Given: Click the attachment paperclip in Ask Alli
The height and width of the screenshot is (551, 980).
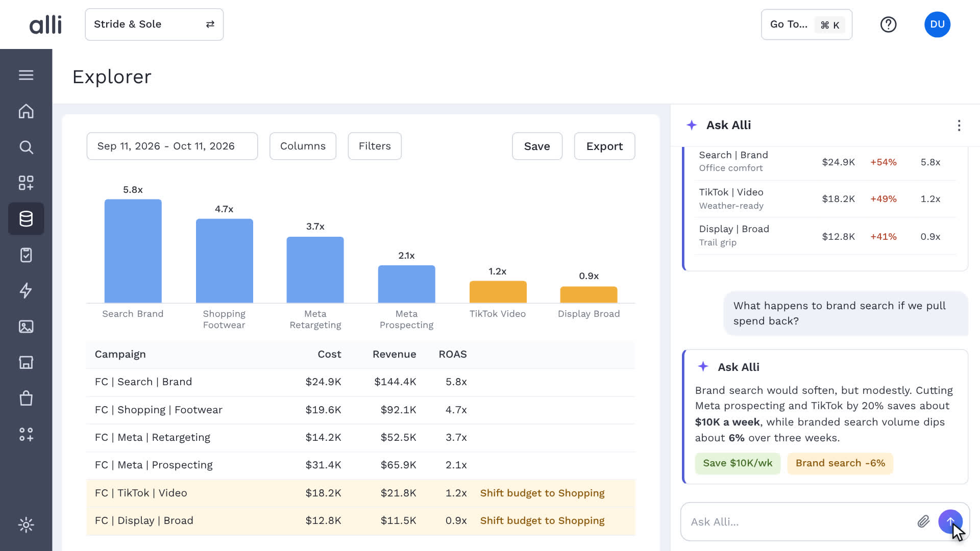Looking at the screenshot, I should pyautogui.click(x=923, y=521).
